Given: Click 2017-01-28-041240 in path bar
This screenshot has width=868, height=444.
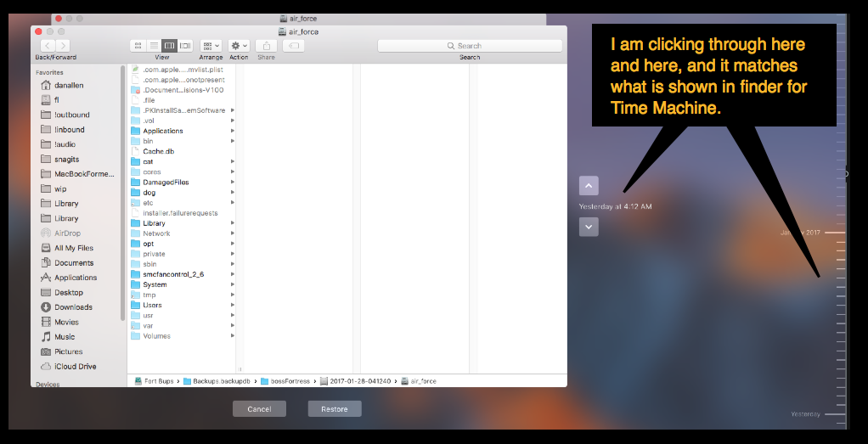Looking at the screenshot, I should click(x=356, y=381).
